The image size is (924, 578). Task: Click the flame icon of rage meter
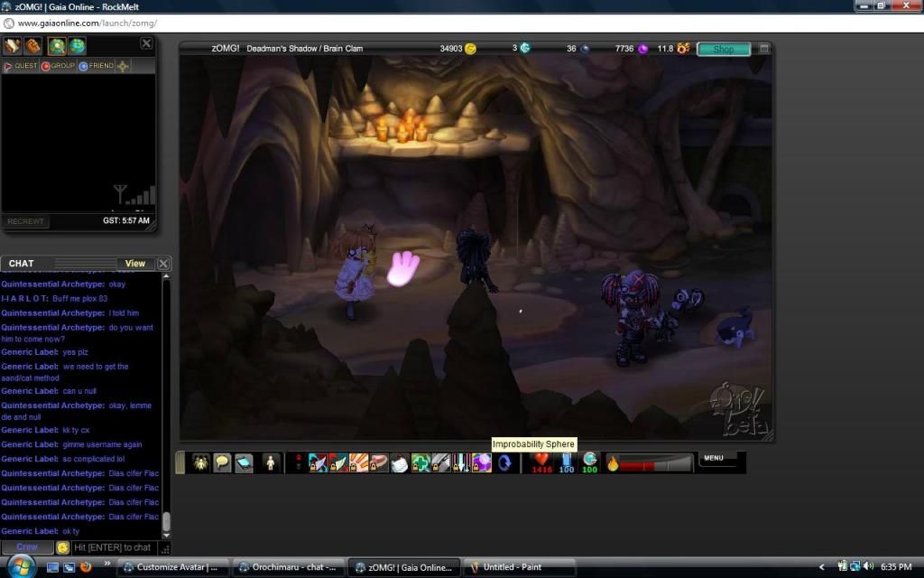coord(613,463)
